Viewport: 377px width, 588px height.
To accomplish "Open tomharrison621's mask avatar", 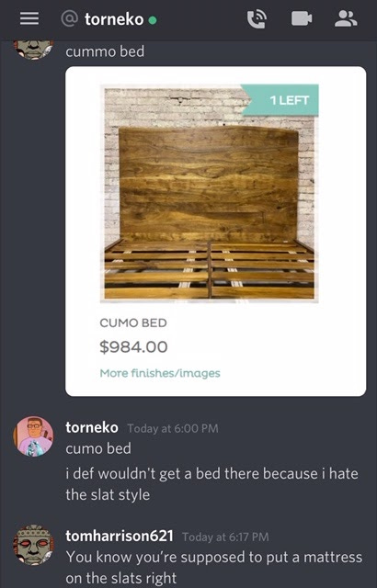I will (33, 545).
